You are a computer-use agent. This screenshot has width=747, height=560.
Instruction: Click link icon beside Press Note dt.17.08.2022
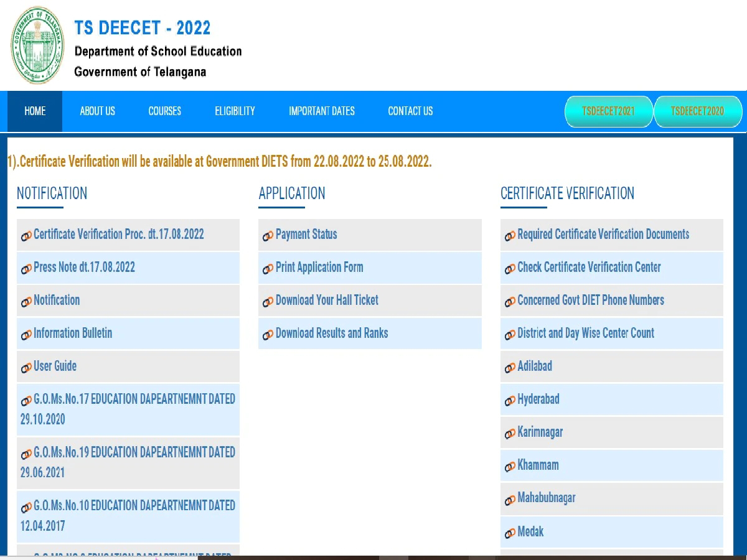click(26, 269)
